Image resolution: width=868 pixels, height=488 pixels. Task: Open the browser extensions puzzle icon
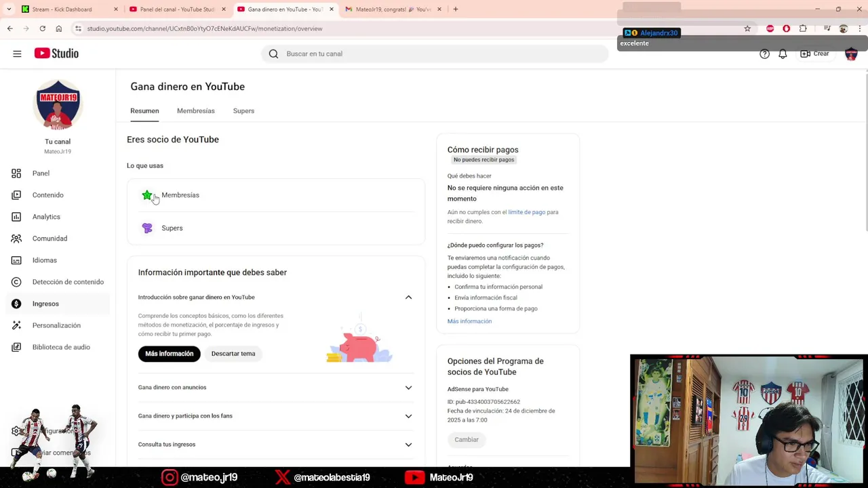coord(803,28)
